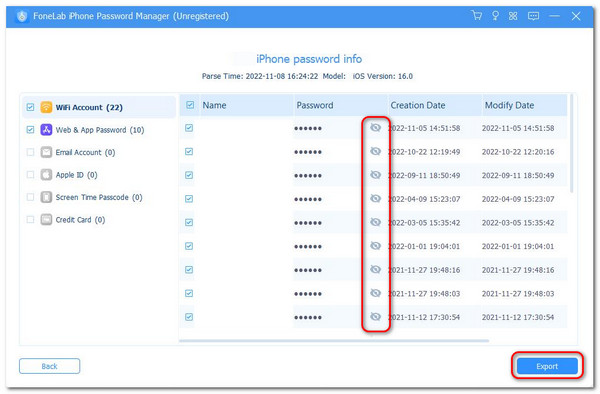Click modify date 2021-11-12 17:30:54 cell

tap(518, 317)
